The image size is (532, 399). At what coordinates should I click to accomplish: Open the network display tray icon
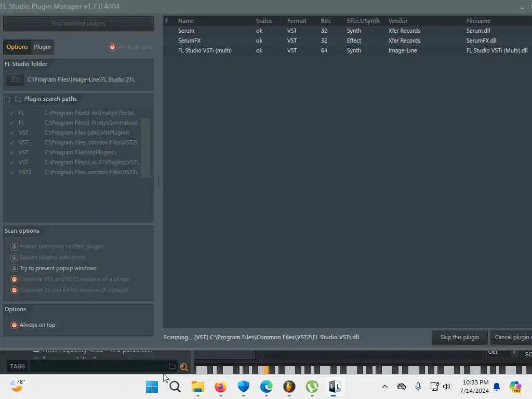coord(435,387)
